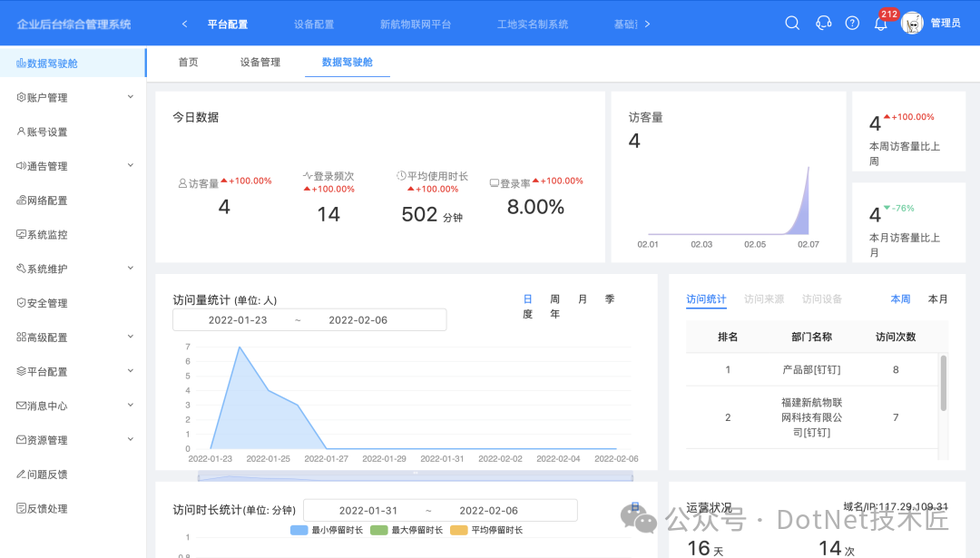Open notifications bell showing 212
The width and height of the screenshot is (980, 558).
point(880,24)
